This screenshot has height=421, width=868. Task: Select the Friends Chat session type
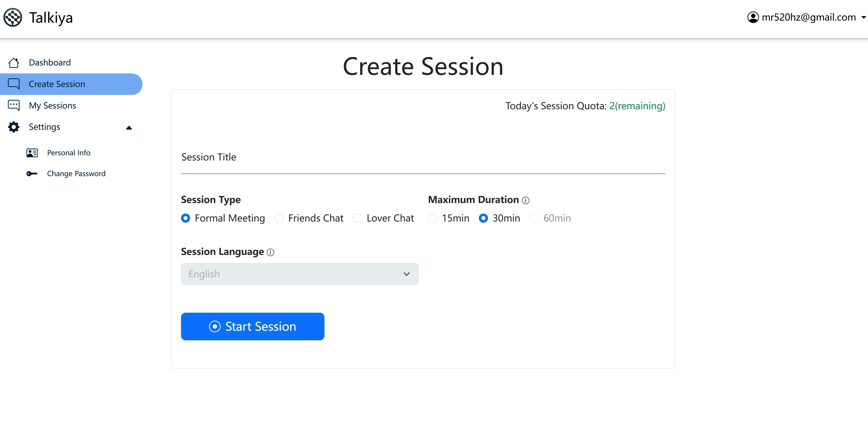pos(279,218)
